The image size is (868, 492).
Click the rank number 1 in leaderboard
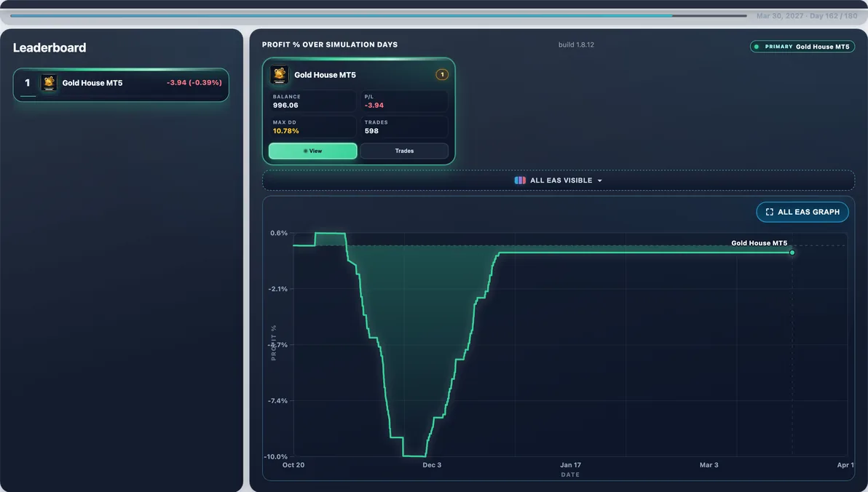(x=27, y=83)
